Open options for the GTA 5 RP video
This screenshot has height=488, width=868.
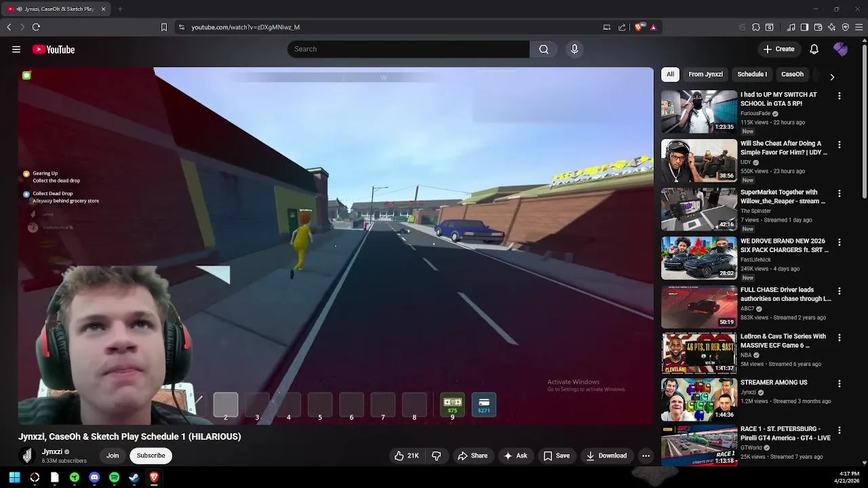tap(840, 96)
